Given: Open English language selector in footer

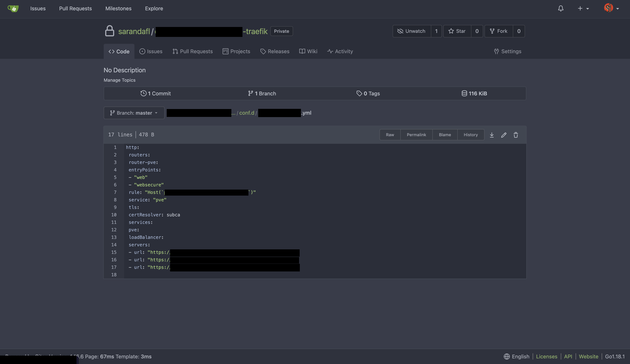Looking at the screenshot, I should click(517, 357).
